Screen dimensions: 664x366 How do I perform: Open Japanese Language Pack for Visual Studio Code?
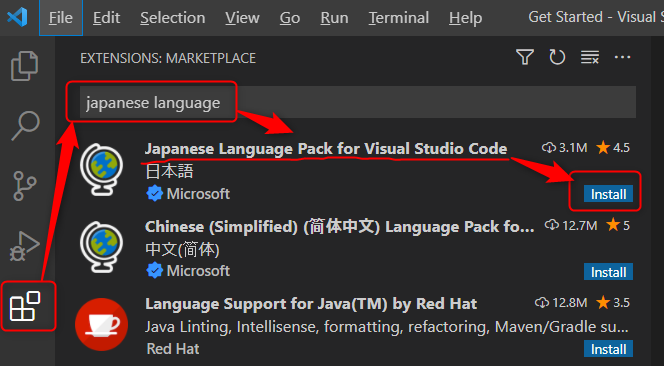[326, 149]
